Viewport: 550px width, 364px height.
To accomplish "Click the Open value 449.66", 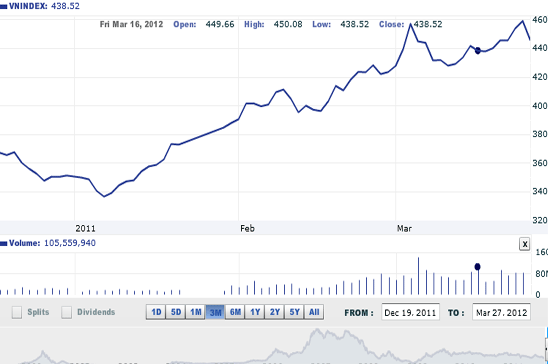I will click(x=220, y=24).
